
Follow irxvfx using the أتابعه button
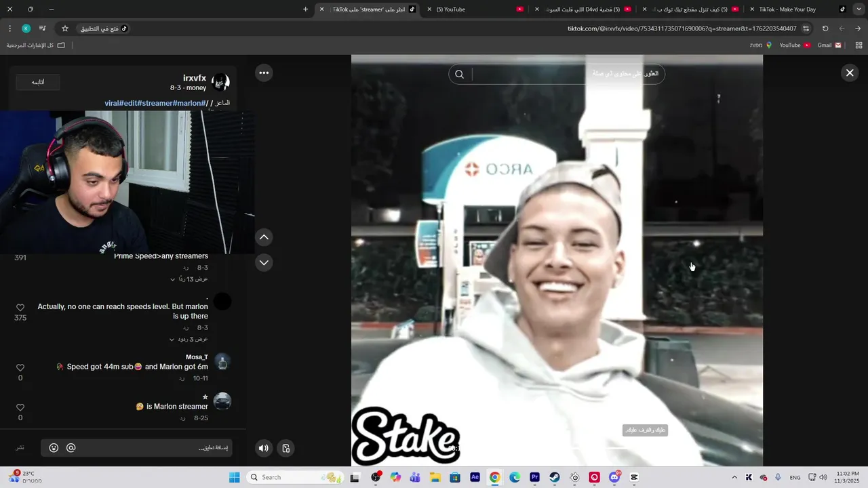pos(38,82)
